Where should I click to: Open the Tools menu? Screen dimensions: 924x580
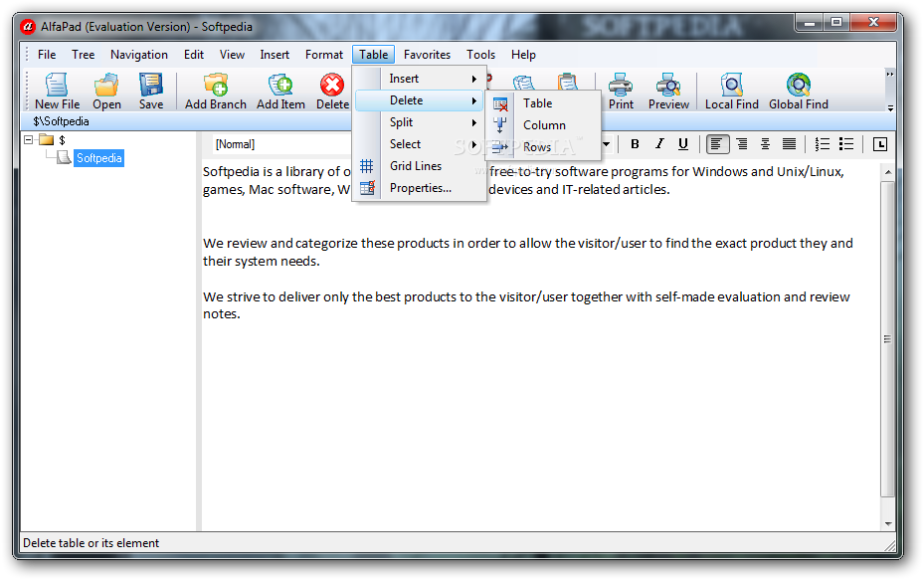(480, 55)
